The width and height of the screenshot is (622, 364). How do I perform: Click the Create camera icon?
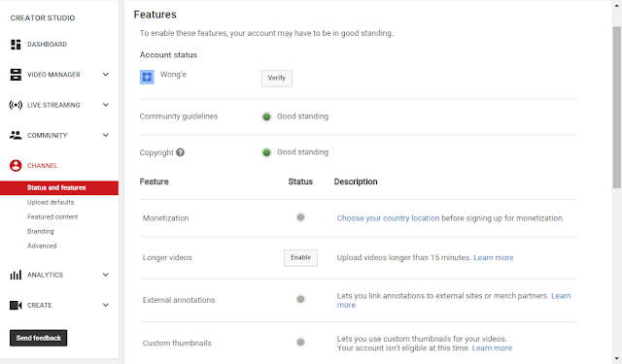pos(16,306)
